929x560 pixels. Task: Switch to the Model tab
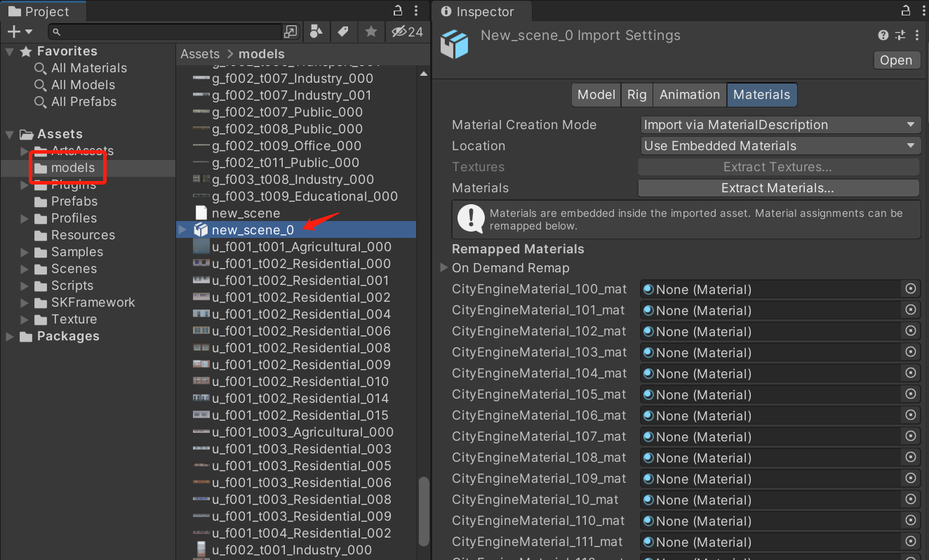click(x=596, y=94)
